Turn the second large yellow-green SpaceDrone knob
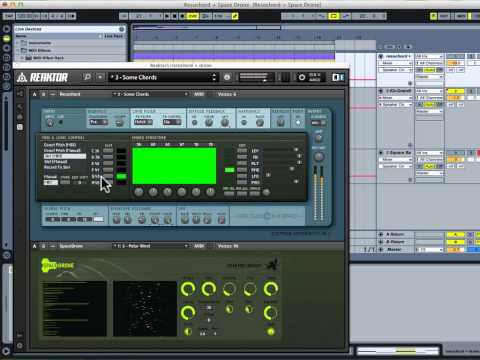 (x=209, y=289)
